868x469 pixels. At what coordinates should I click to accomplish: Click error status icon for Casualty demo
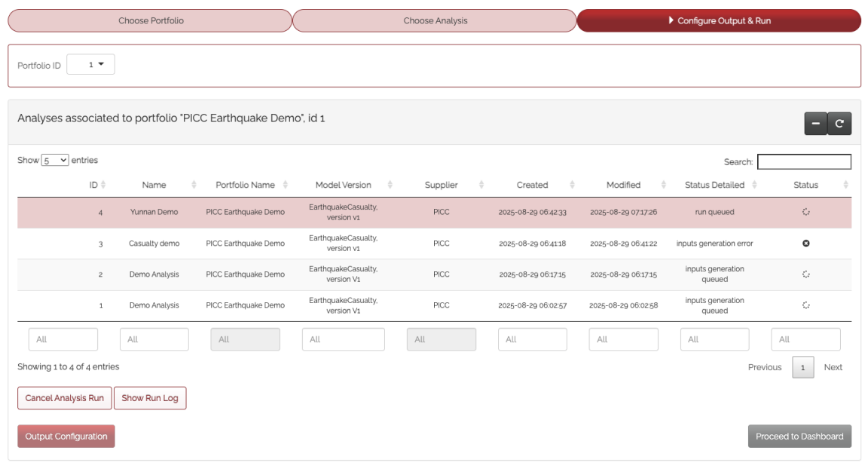(x=805, y=244)
